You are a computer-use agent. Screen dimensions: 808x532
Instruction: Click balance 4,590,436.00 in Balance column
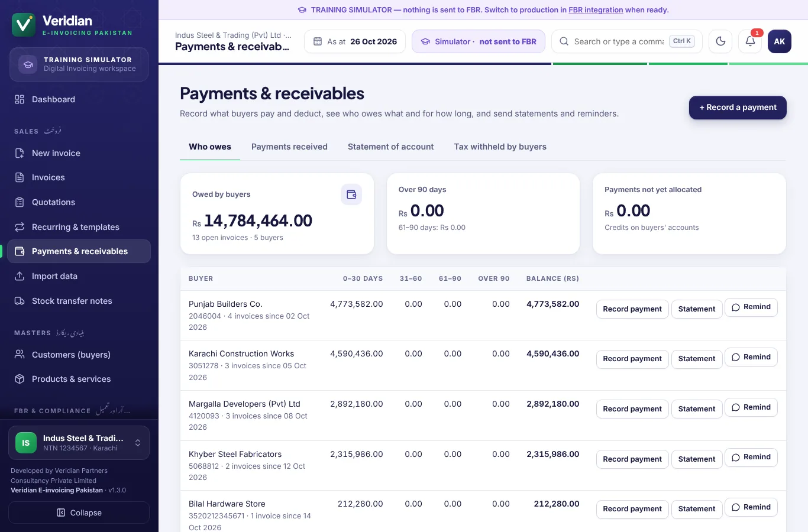pos(553,353)
